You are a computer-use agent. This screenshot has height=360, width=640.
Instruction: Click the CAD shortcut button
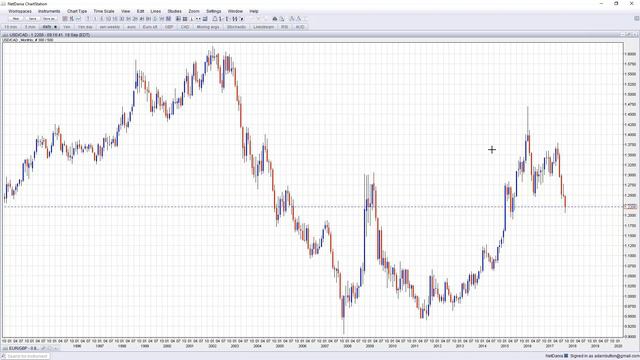185,27
